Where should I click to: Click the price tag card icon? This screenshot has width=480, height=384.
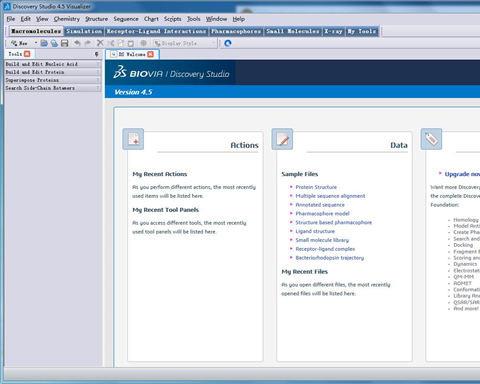click(431, 139)
